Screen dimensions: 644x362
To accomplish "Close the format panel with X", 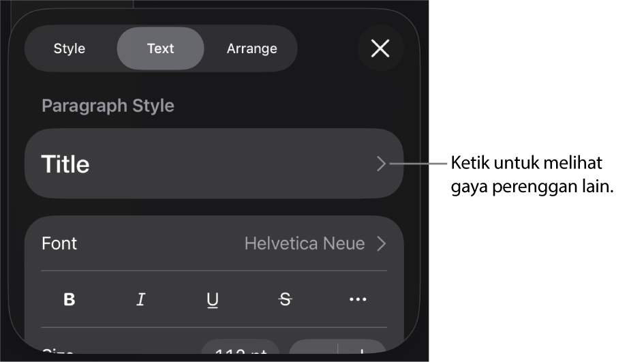I will 380,48.
